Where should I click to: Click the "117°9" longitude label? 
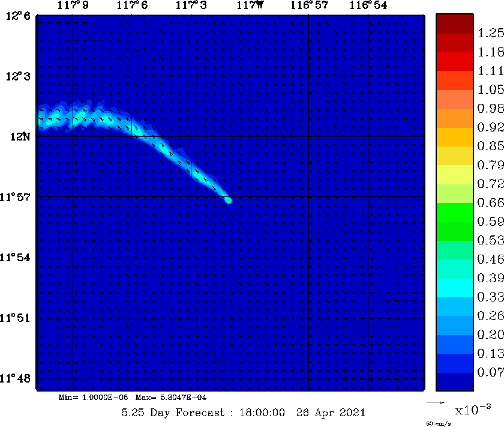(x=73, y=5)
